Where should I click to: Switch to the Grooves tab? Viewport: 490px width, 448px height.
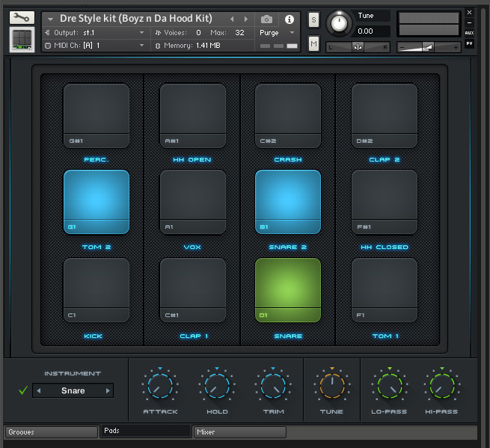(52, 432)
